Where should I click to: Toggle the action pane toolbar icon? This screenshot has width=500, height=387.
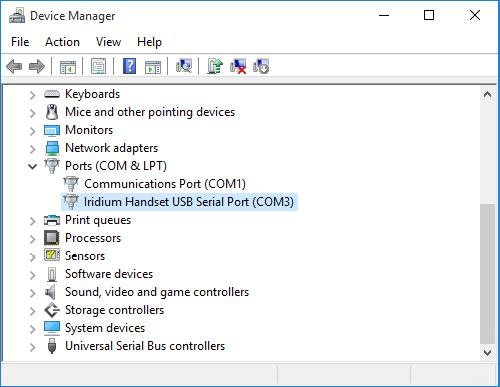(x=153, y=66)
